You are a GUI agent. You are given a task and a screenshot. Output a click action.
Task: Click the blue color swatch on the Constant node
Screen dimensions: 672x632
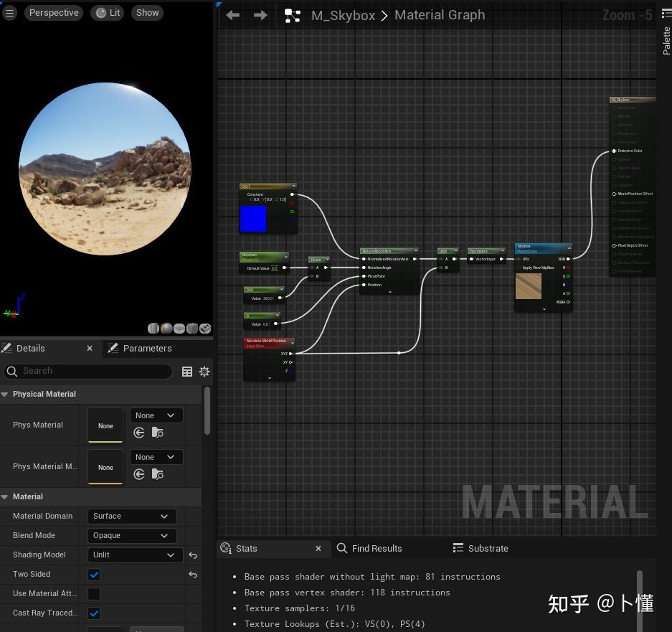tap(253, 219)
